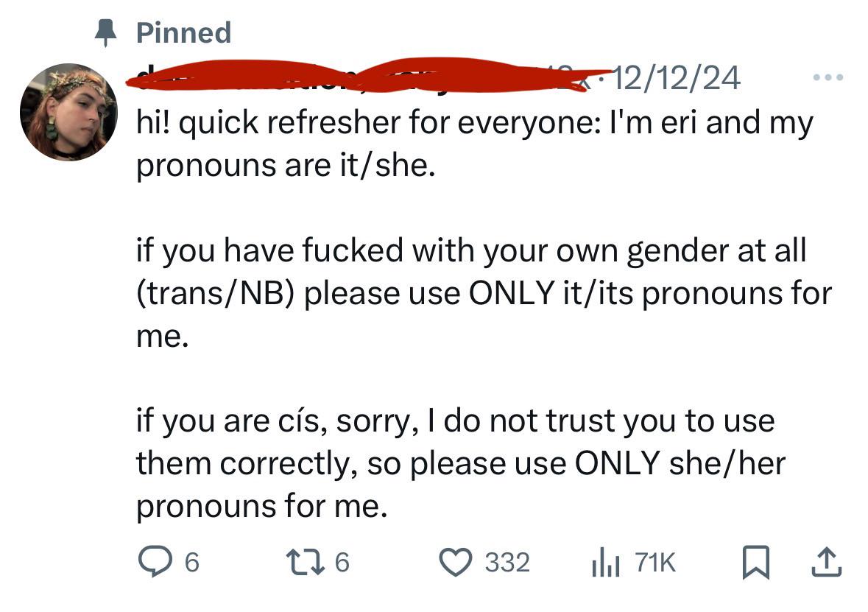Click the paragraph starting "if you are cis"
The image size is (868, 612).
click(461, 463)
